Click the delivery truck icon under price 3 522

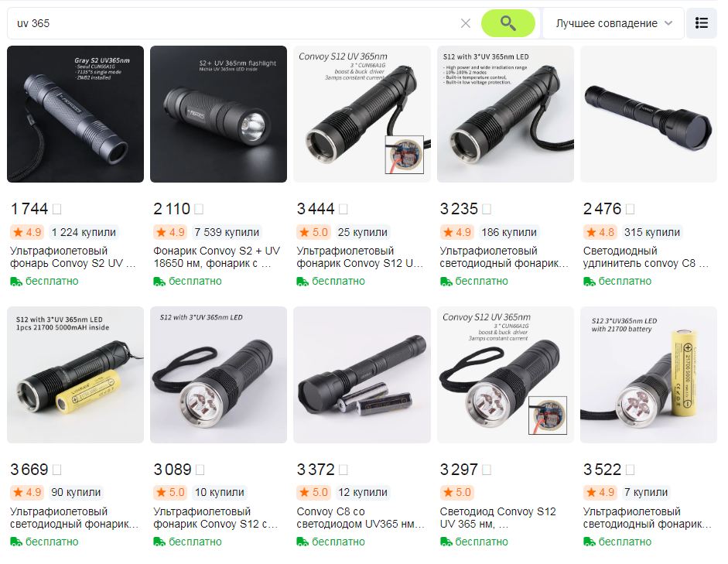pos(590,542)
